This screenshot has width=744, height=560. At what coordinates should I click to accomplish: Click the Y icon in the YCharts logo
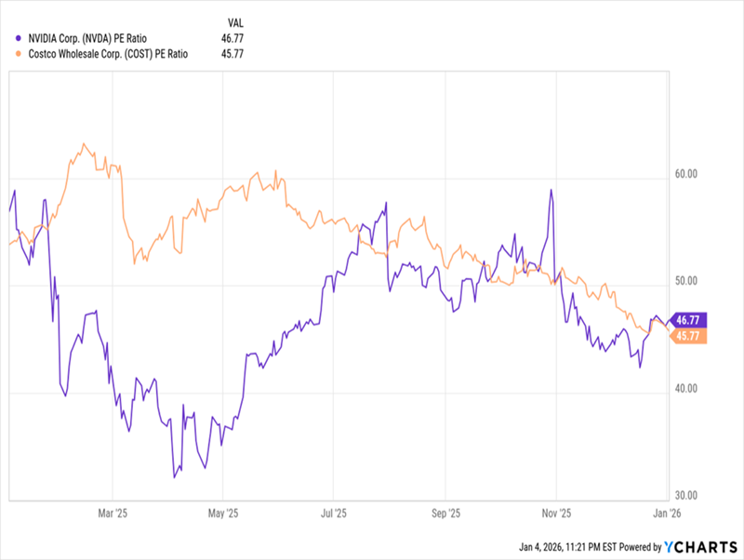(x=671, y=546)
